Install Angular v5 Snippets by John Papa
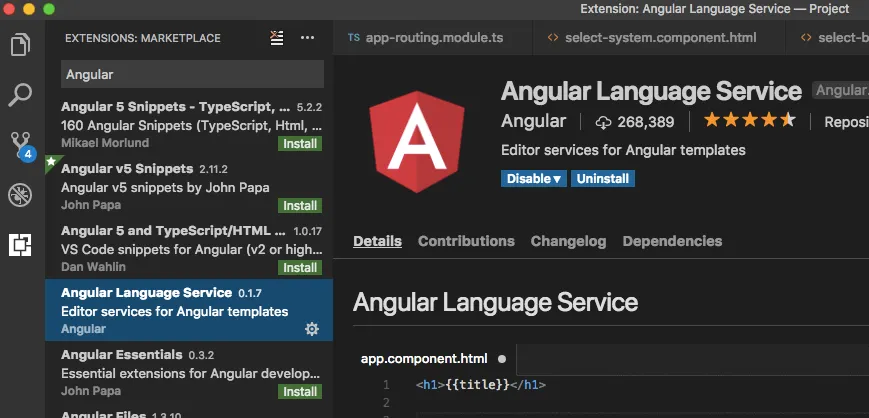869x418 pixels. [300, 206]
